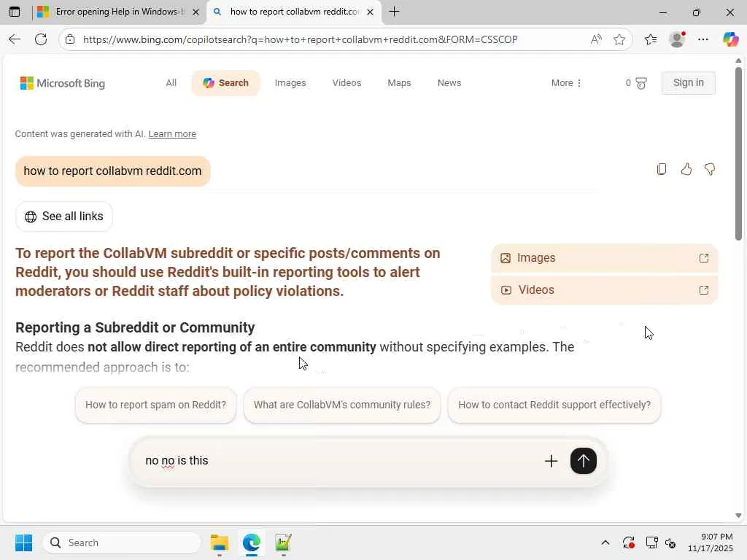Open the Videos side panel card
This screenshot has height=560, width=747.
coord(604,290)
